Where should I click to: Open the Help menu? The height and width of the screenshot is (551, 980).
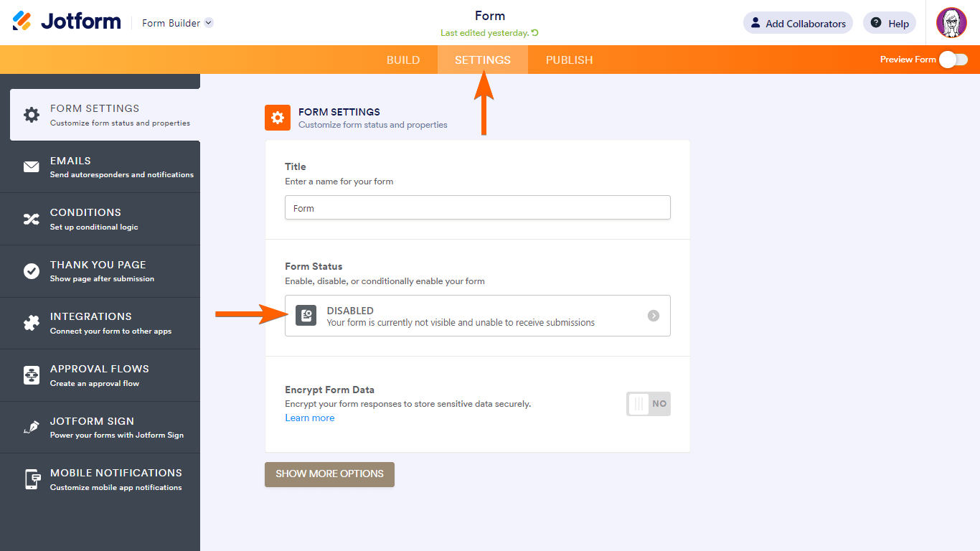pos(889,22)
